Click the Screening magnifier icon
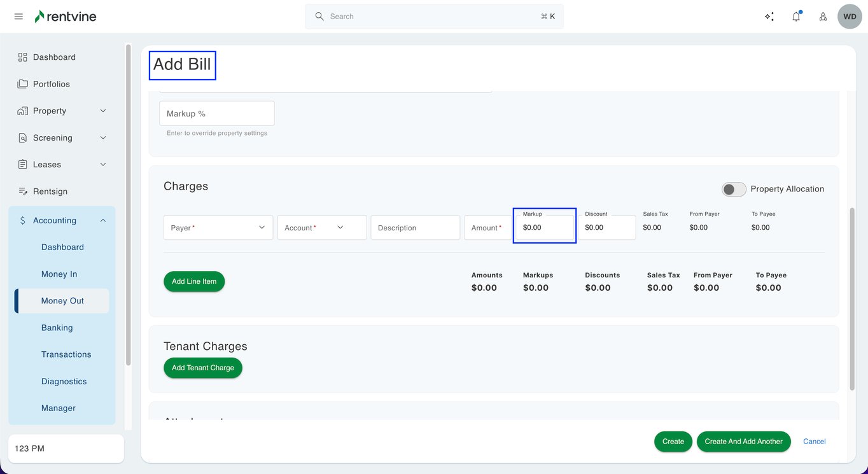The image size is (868, 474). coord(23,137)
